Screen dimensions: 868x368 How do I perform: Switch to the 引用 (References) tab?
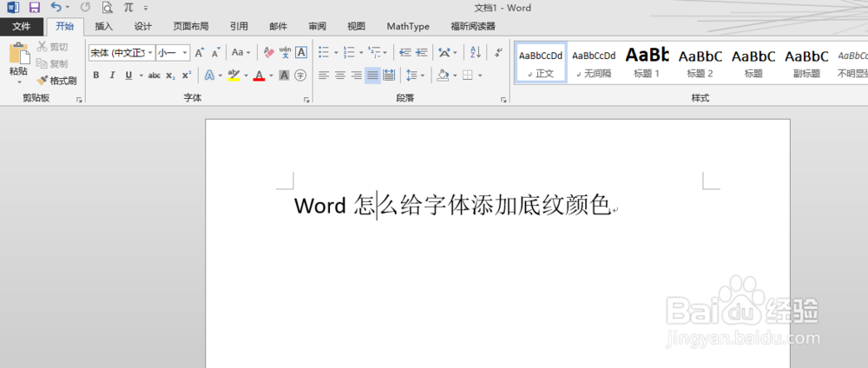click(239, 26)
